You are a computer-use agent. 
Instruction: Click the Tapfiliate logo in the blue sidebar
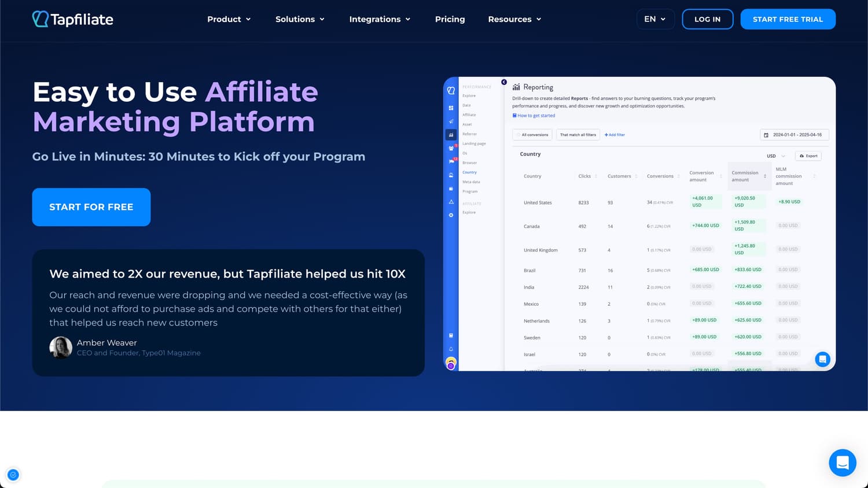[x=451, y=91]
